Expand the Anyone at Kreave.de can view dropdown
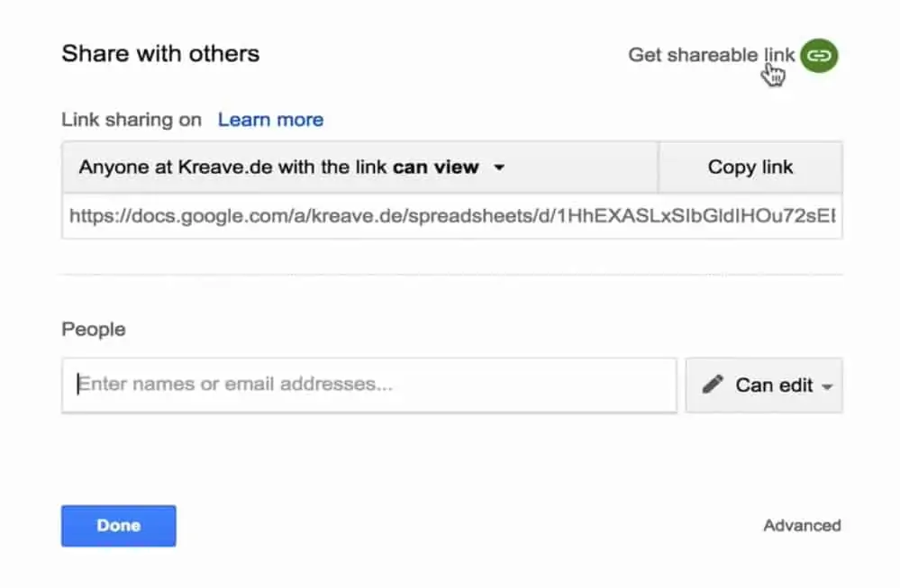Image resolution: width=900 pixels, height=588 pixels. coord(360,167)
